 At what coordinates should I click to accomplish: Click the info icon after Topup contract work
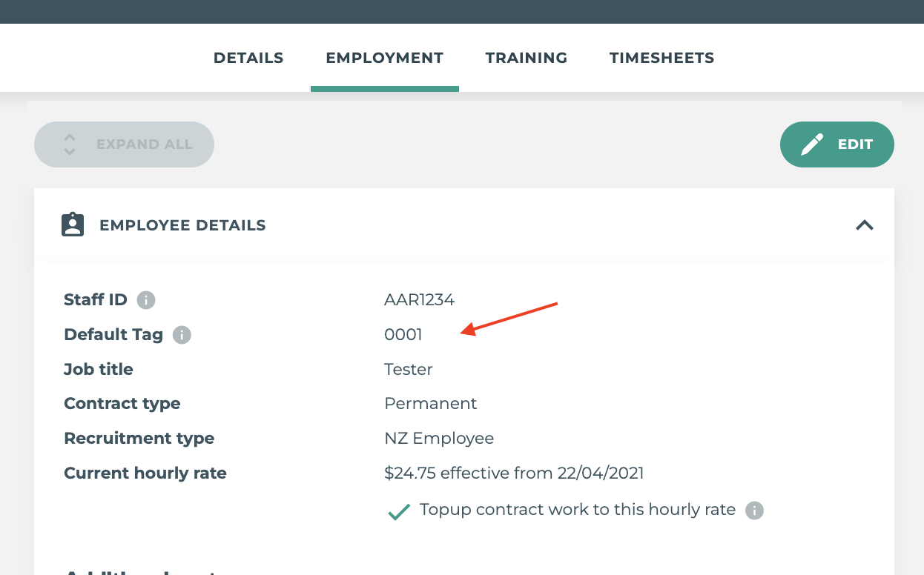tap(754, 511)
